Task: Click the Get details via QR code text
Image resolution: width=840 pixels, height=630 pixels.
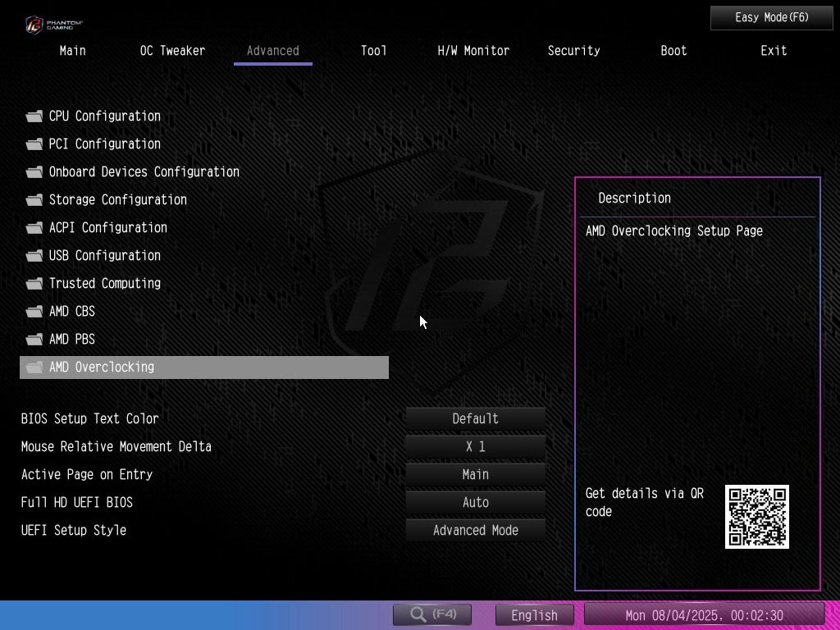Action: 645,502
